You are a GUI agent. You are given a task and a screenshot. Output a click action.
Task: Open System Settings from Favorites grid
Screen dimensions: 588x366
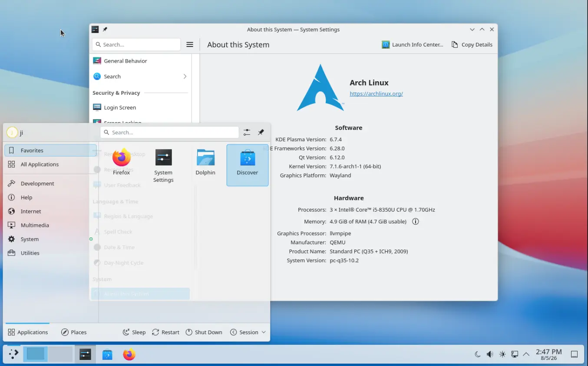point(163,165)
